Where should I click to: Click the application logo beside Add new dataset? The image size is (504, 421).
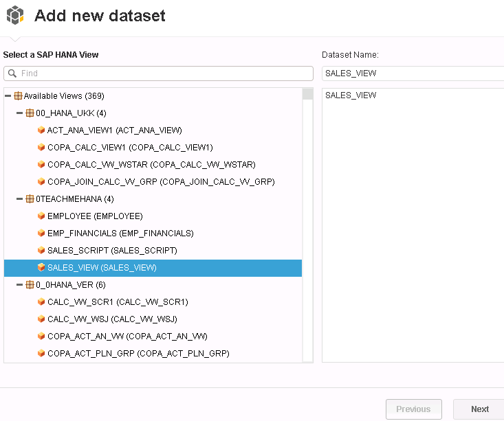15,15
